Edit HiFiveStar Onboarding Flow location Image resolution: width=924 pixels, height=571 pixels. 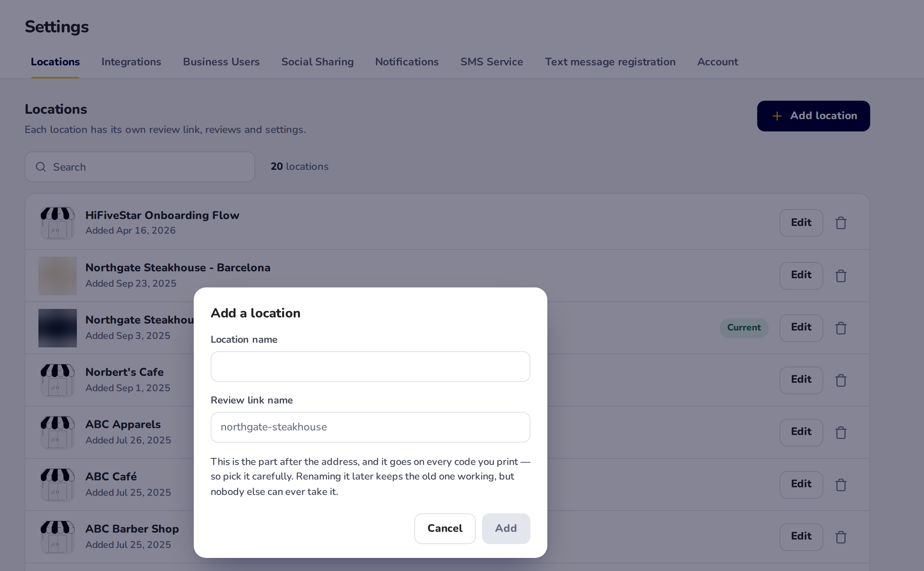point(801,223)
